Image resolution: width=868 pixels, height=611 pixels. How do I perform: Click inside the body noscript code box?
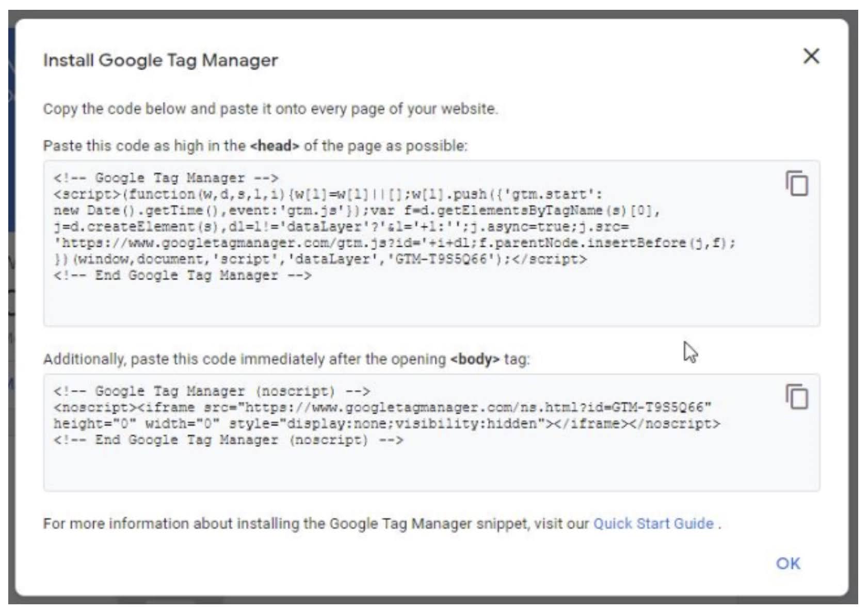[x=413, y=470]
